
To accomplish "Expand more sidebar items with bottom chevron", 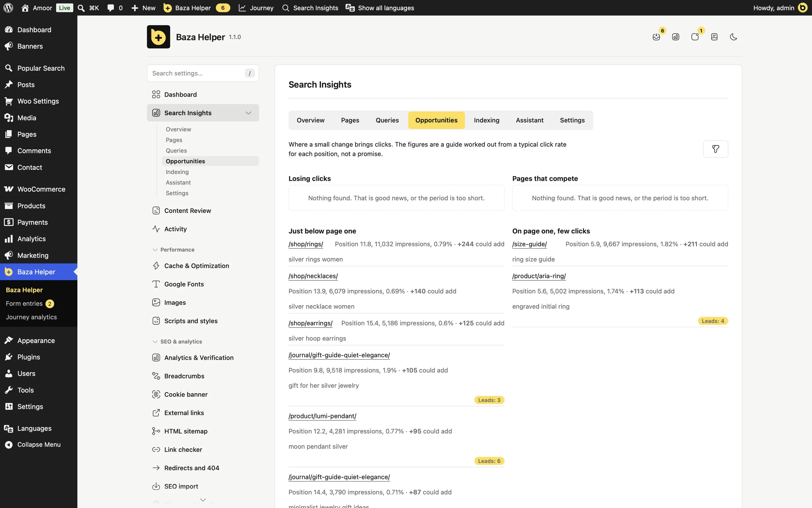I will click(203, 500).
